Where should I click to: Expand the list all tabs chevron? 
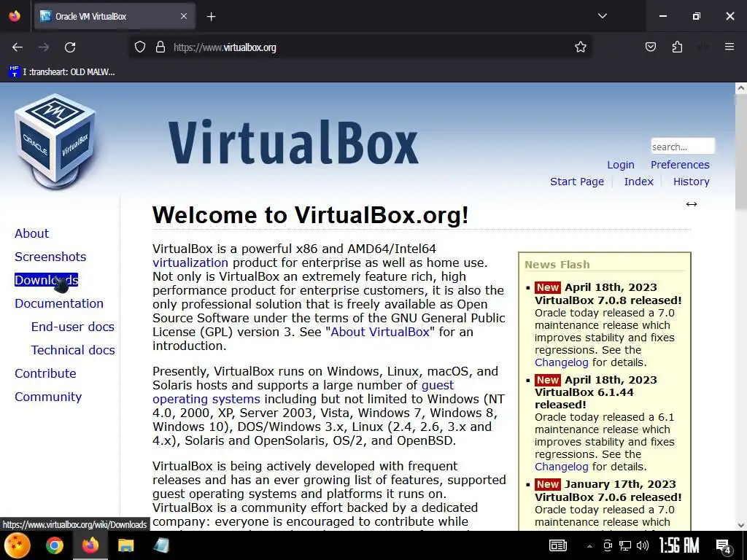click(x=602, y=16)
